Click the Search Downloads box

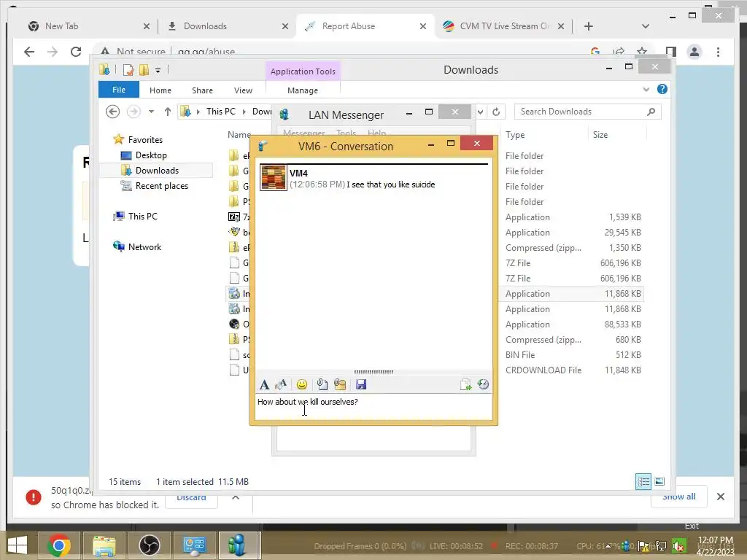point(587,112)
